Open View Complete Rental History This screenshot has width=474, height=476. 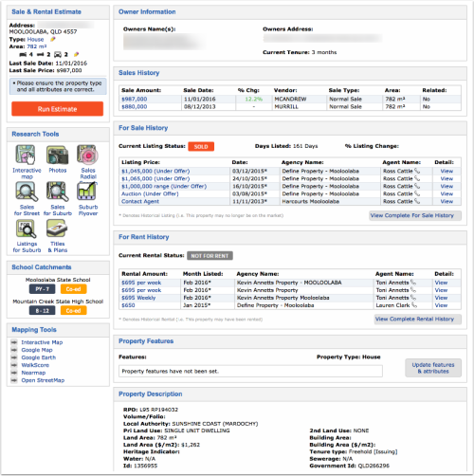pyautogui.click(x=418, y=320)
